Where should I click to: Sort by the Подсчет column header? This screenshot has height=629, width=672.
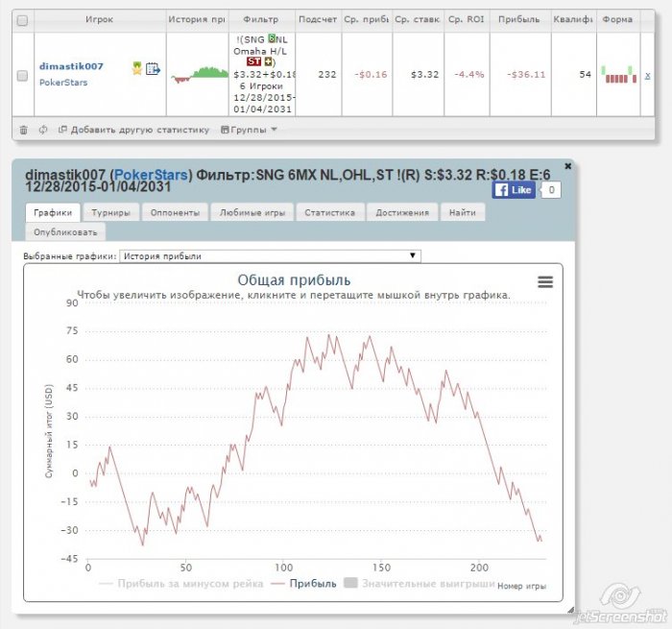[x=318, y=19]
